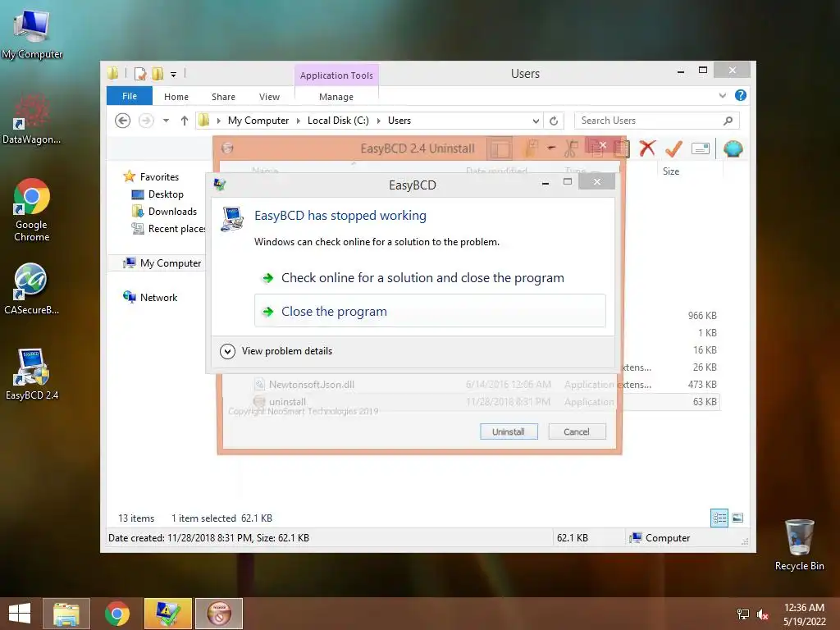The width and height of the screenshot is (840, 630).
Task: Choose Close the program
Action: tap(430, 311)
